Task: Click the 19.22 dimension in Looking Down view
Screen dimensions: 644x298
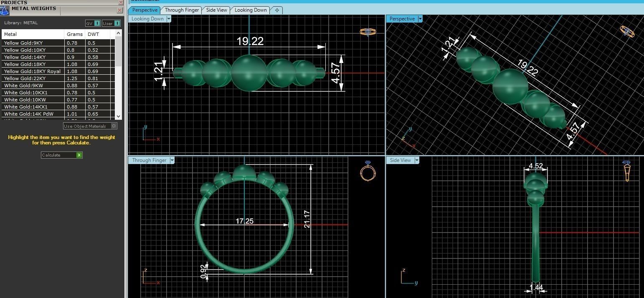Action: coord(250,41)
